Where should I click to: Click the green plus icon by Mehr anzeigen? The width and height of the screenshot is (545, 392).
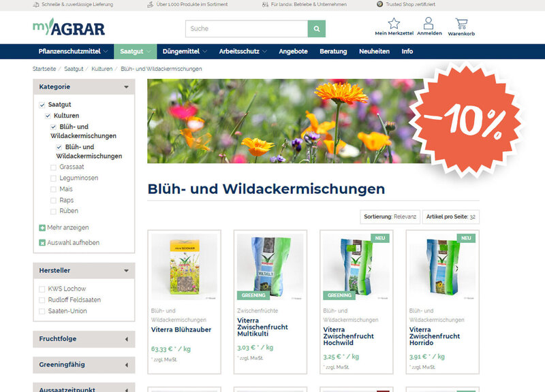click(x=42, y=228)
